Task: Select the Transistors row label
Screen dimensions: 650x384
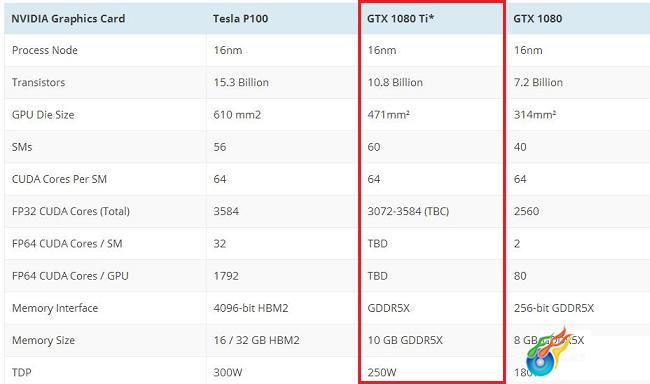Action: (39, 83)
